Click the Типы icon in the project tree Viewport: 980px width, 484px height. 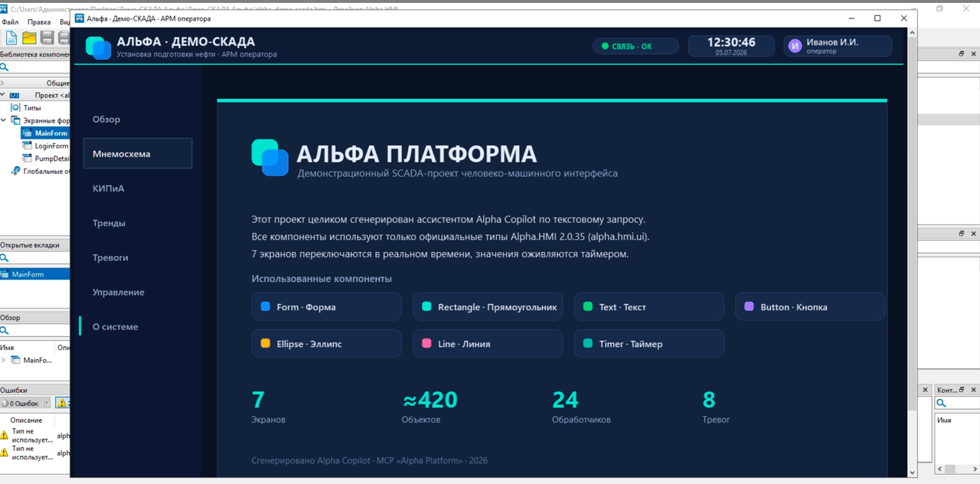15,108
